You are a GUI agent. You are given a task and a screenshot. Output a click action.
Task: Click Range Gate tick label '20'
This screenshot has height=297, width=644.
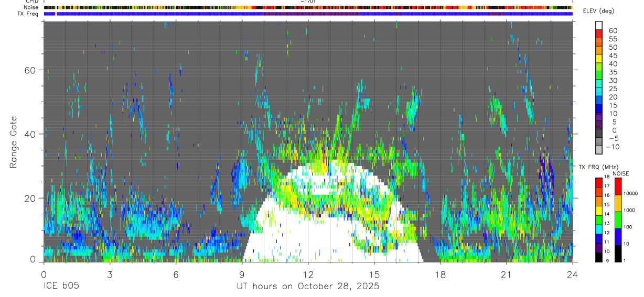31,198
